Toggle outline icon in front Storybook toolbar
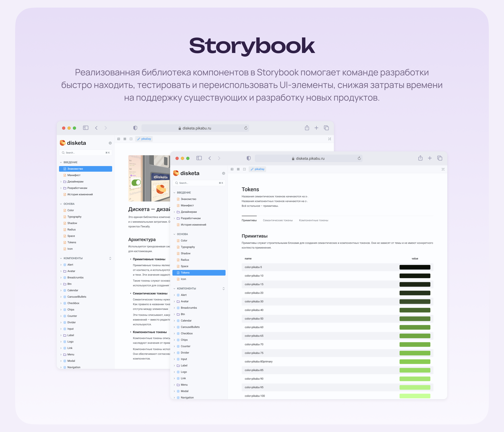 pyautogui.click(x=244, y=169)
